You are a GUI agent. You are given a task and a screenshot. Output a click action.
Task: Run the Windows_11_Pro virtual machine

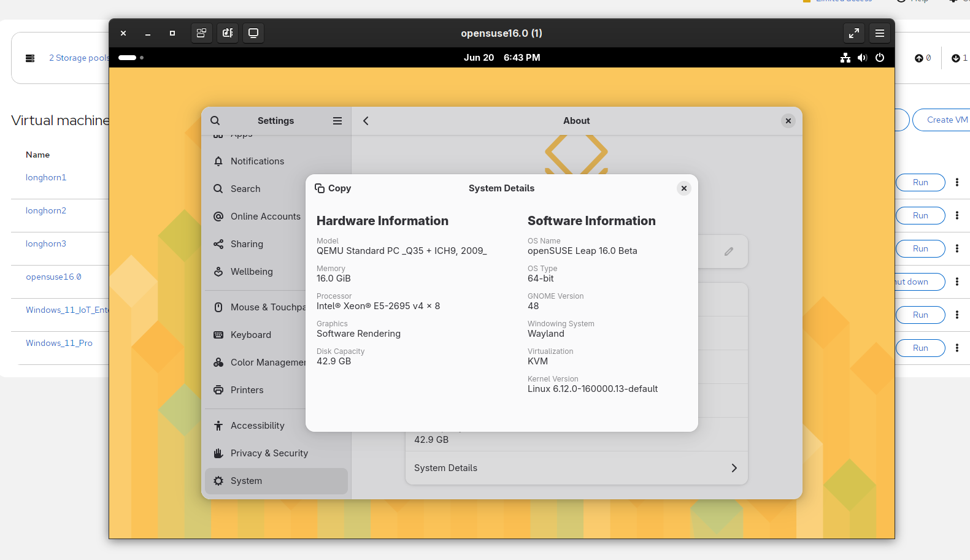[920, 348]
